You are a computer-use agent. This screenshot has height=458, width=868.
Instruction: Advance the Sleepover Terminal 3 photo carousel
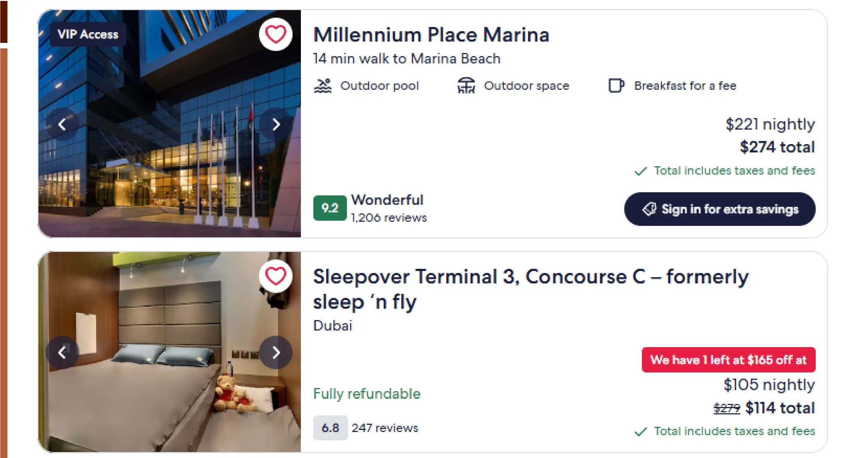pyautogui.click(x=275, y=352)
